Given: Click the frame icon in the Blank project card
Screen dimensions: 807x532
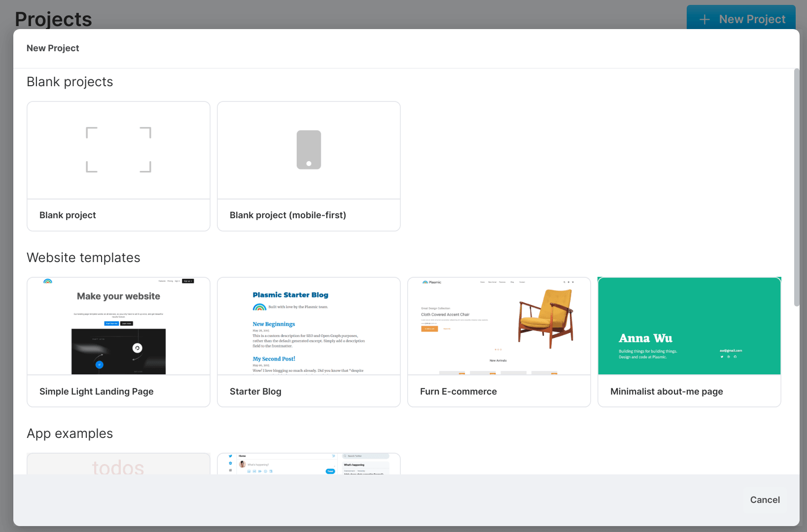Looking at the screenshot, I should coord(118,150).
